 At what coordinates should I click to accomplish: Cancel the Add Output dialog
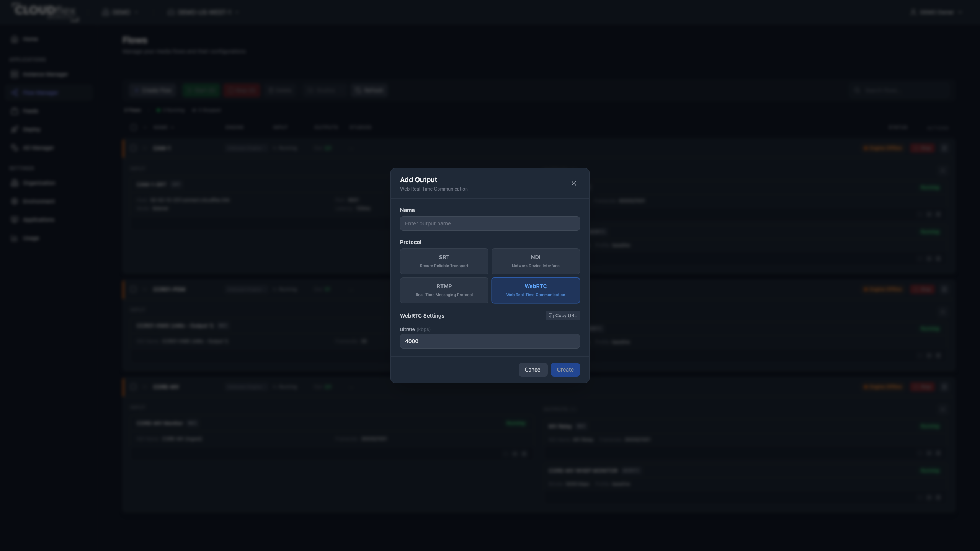click(x=533, y=370)
